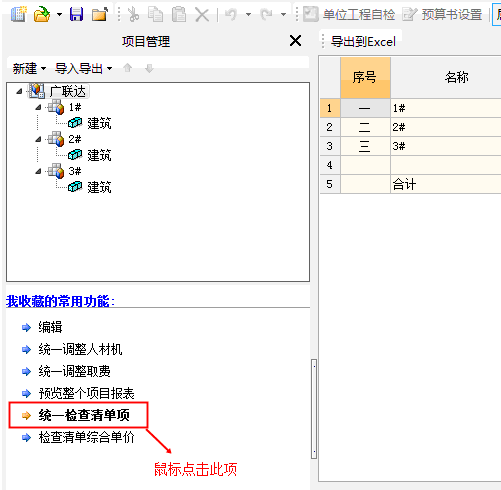
Task: Click the paste clipboard icon
Action: point(179,15)
